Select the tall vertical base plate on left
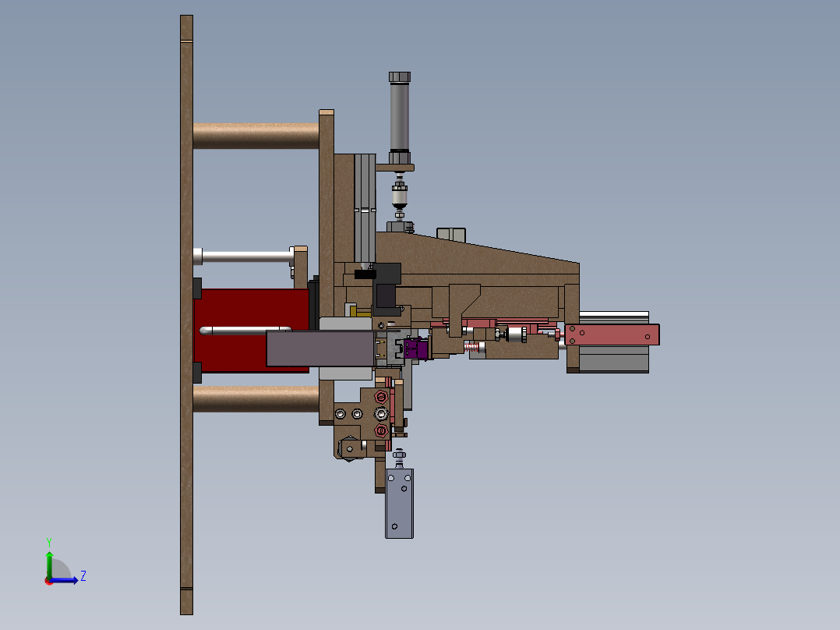This screenshot has height=630, width=840. tap(186, 315)
